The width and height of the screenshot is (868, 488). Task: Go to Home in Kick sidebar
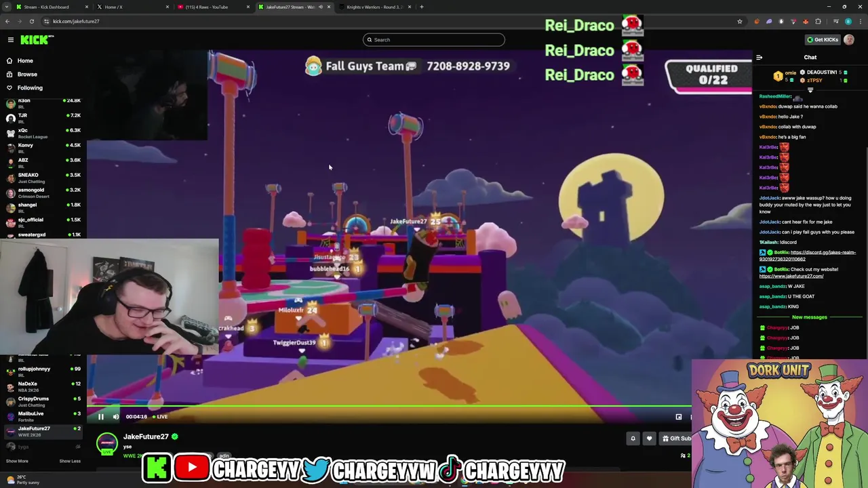coord(25,60)
